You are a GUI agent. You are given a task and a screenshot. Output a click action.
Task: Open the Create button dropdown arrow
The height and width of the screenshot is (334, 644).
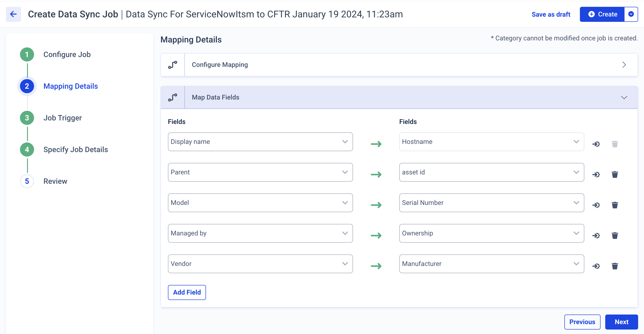click(x=631, y=14)
